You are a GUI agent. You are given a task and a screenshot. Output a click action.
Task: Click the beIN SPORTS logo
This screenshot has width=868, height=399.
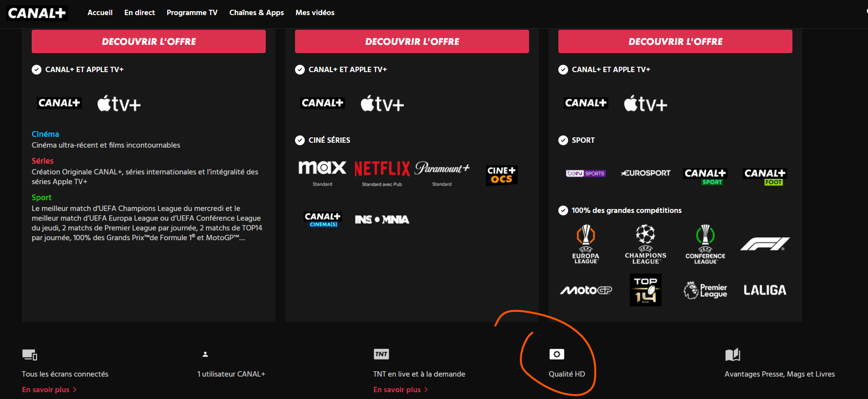586,173
